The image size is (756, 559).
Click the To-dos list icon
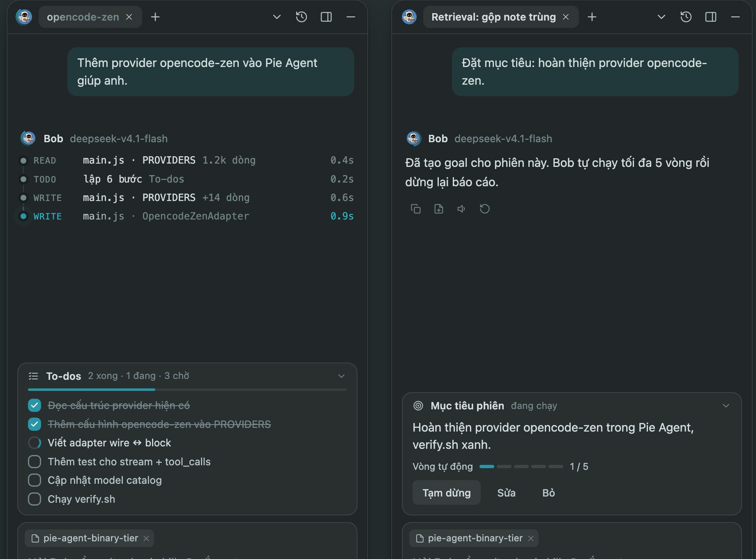pos(33,376)
